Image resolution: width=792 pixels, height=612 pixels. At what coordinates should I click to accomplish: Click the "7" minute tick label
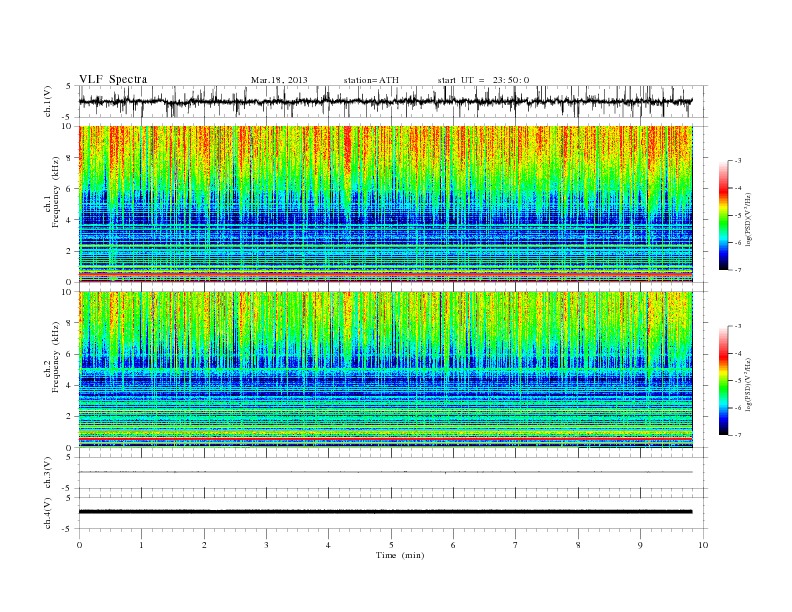pyautogui.click(x=516, y=545)
